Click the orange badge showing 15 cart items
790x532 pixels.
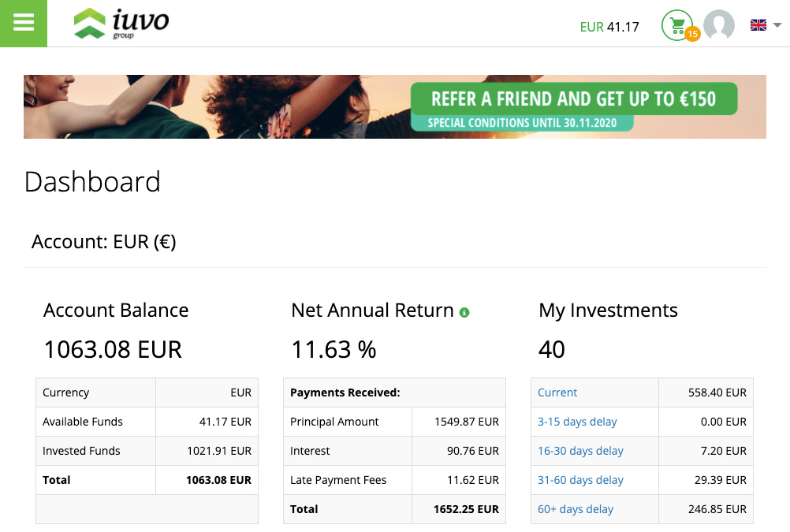pos(691,35)
